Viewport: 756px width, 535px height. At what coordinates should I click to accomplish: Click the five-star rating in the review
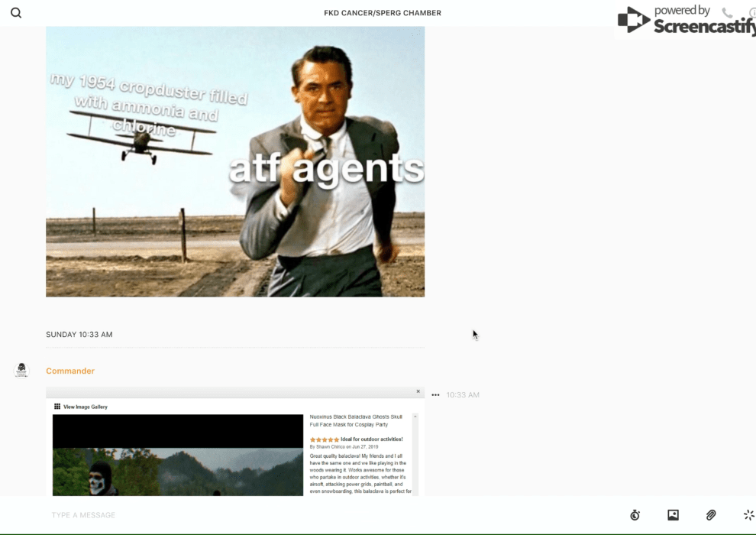(x=324, y=439)
